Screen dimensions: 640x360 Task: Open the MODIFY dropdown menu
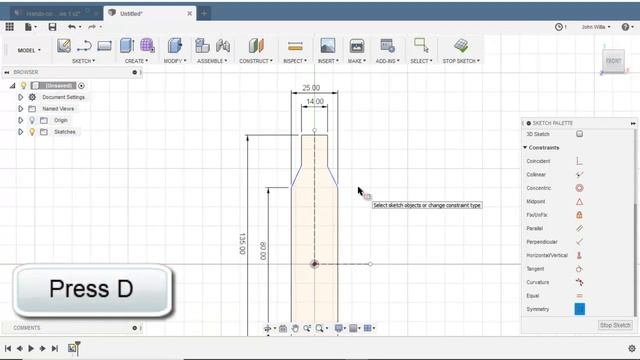pos(175,61)
